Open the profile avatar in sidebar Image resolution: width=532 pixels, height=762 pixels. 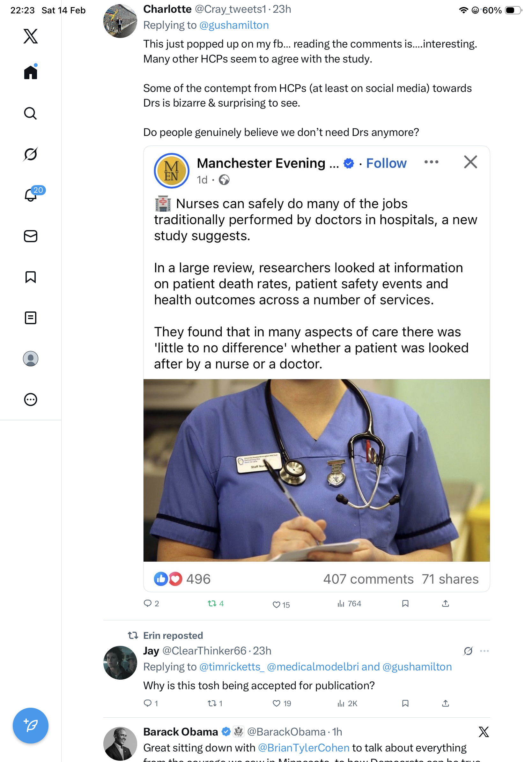(31, 359)
